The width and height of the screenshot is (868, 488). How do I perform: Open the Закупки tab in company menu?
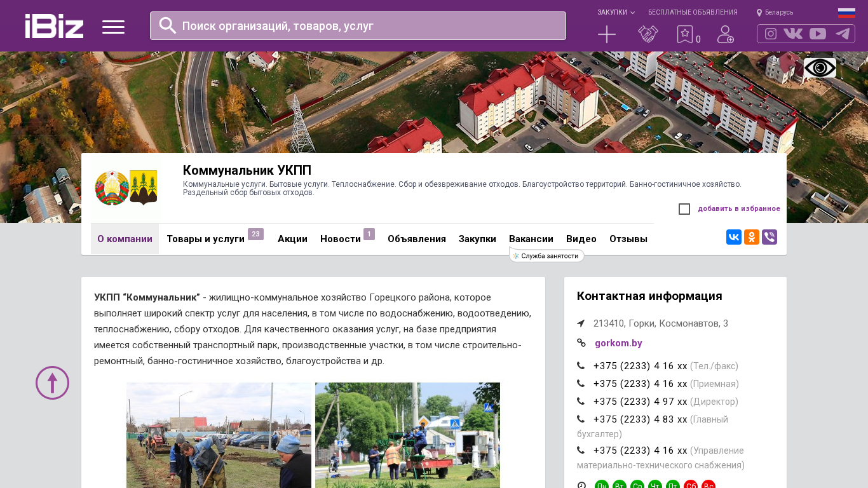coord(477,239)
